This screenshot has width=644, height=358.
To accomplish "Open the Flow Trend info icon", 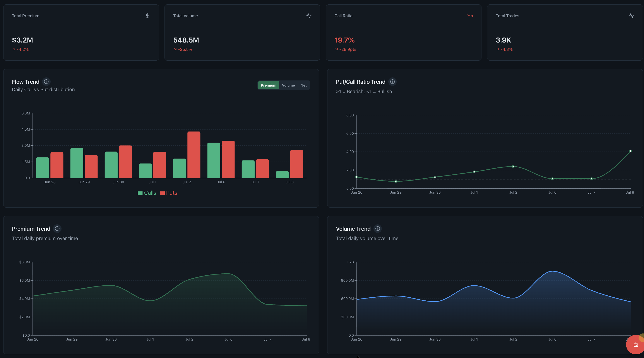I will point(46,82).
